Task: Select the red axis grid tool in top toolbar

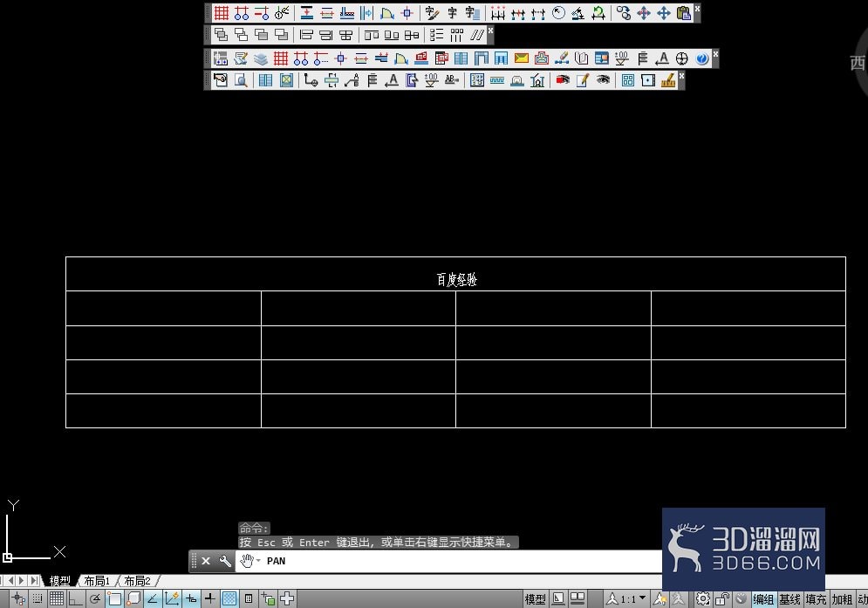Action: coord(222,13)
